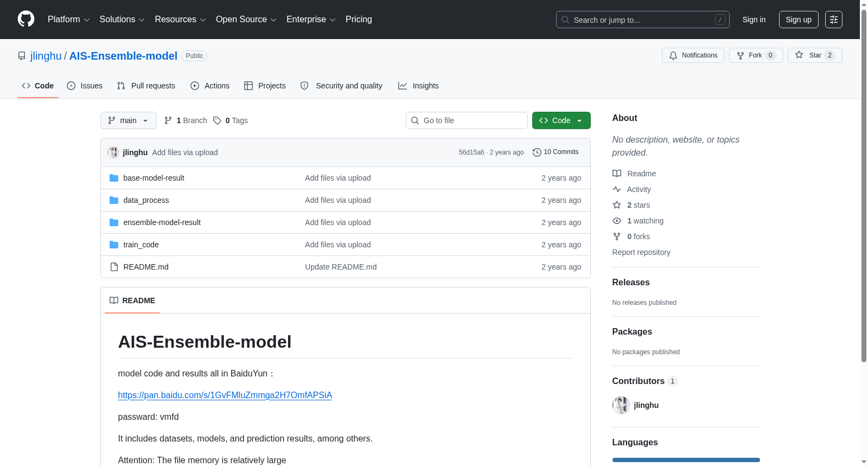This screenshot has height=467, width=868.
Task: Click the Packages heading link
Action: [632, 331]
